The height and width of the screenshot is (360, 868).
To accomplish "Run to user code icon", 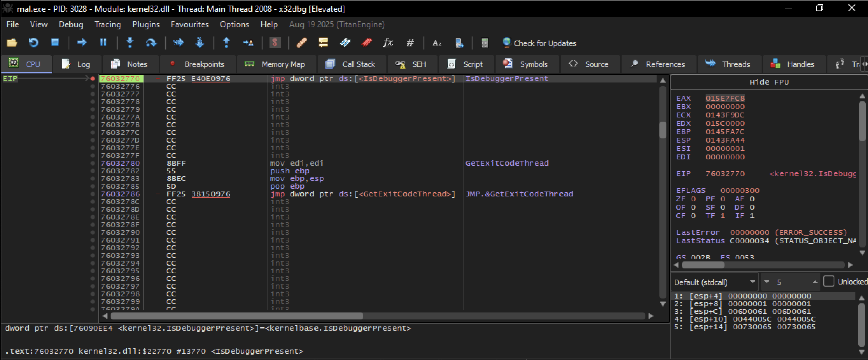I will pos(248,43).
